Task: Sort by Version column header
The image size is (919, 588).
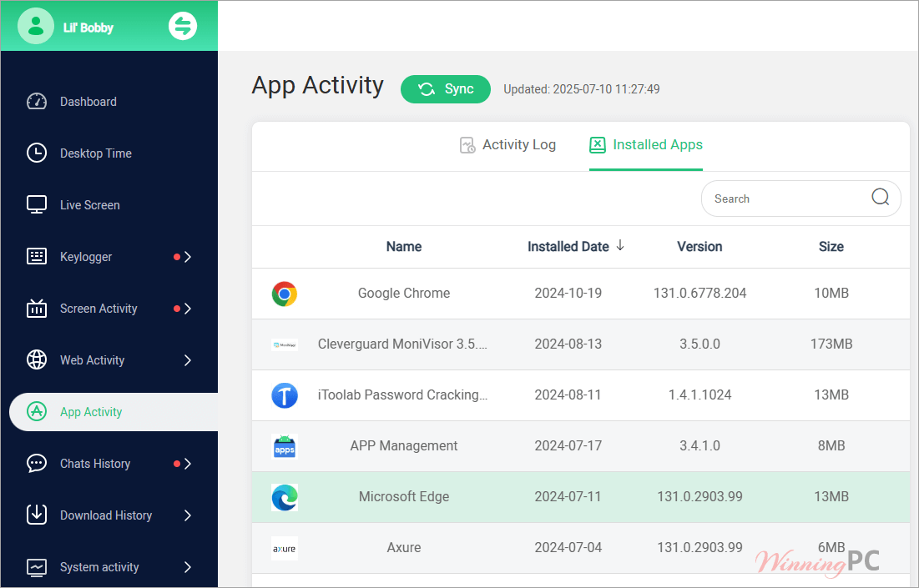Action: [x=699, y=247]
